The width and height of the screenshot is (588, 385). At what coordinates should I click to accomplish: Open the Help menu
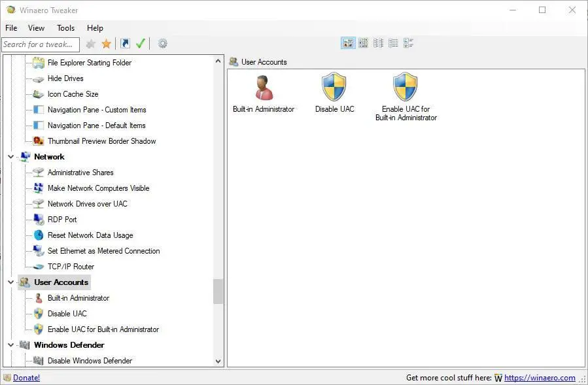95,27
